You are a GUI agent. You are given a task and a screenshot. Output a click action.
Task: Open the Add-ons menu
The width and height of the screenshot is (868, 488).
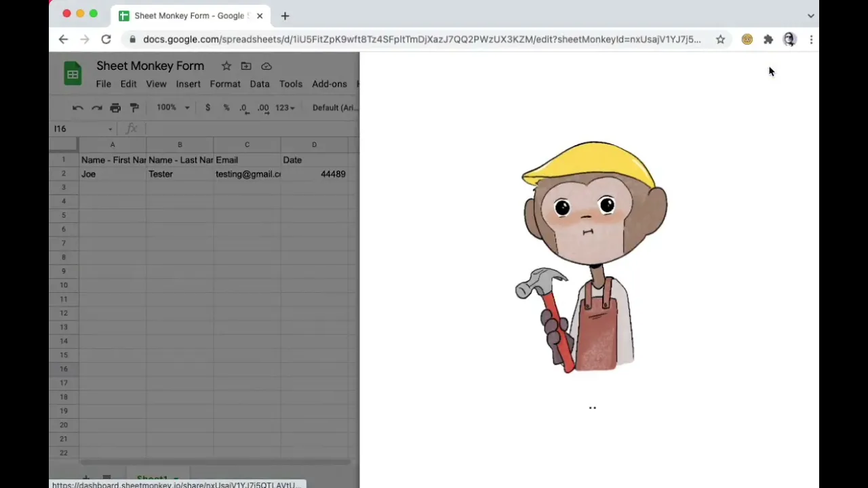(x=330, y=84)
